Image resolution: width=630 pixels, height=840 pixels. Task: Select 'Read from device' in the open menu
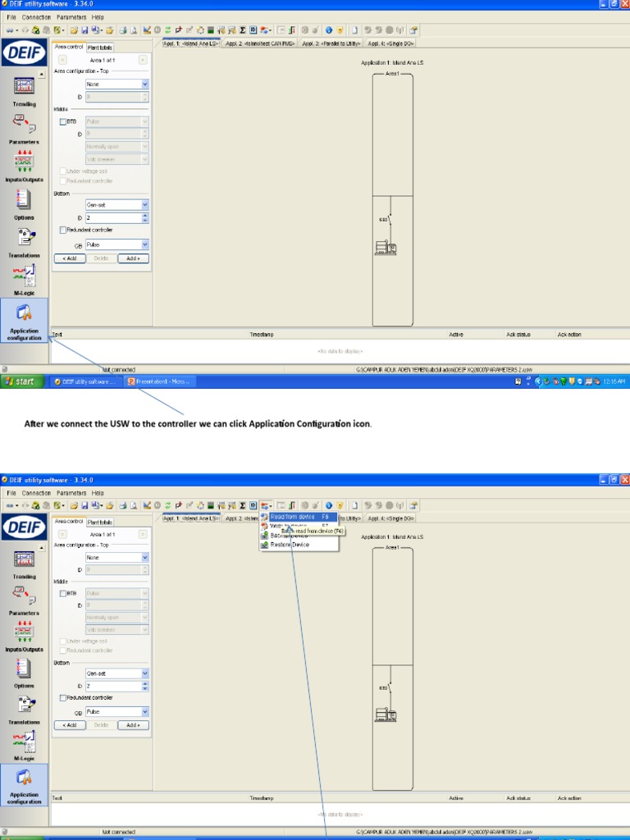click(x=299, y=517)
